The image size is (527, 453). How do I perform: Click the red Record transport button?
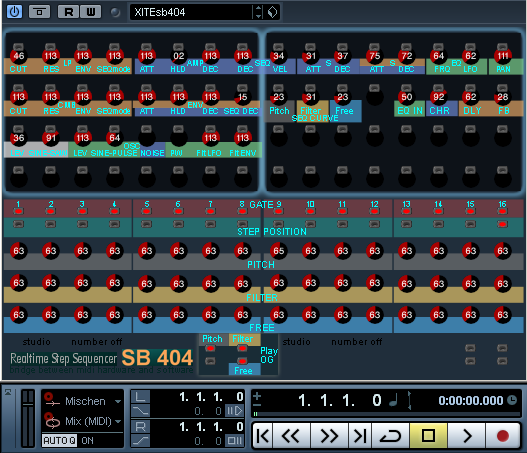click(502, 436)
